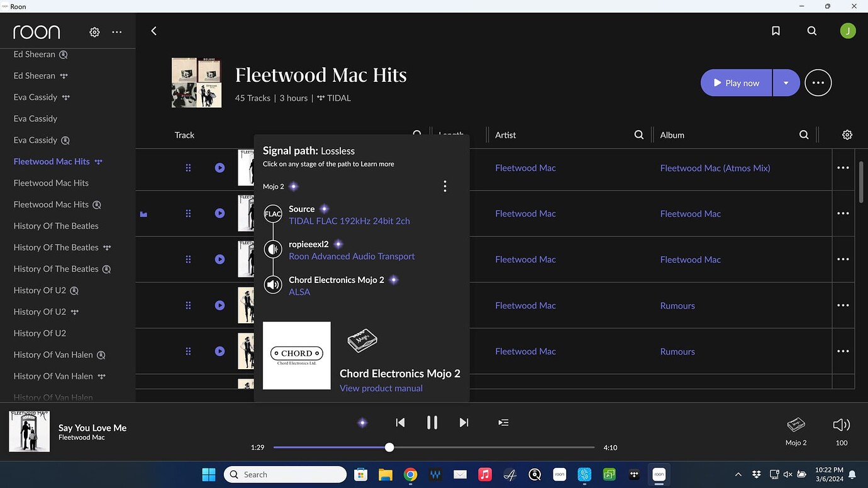
Task: Click the volume speaker icon showing 100
Action: tap(841, 424)
